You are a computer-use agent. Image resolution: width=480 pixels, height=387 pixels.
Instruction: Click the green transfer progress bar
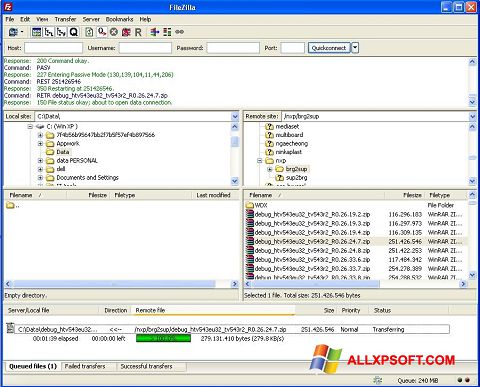point(163,339)
